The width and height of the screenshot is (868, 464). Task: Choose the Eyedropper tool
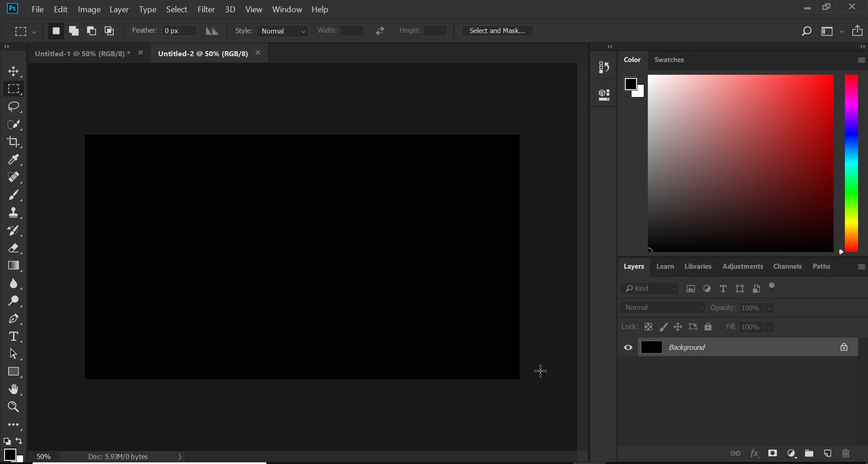(x=14, y=160)
